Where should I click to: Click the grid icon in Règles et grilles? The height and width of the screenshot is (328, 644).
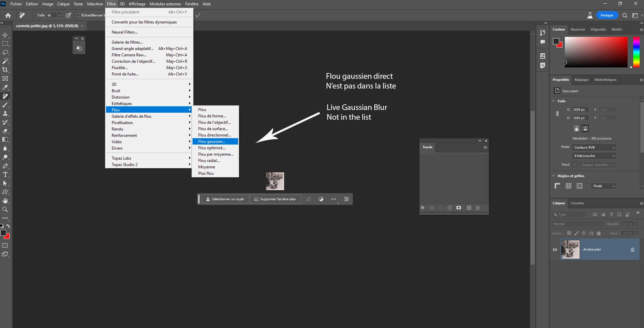point(569,186)
